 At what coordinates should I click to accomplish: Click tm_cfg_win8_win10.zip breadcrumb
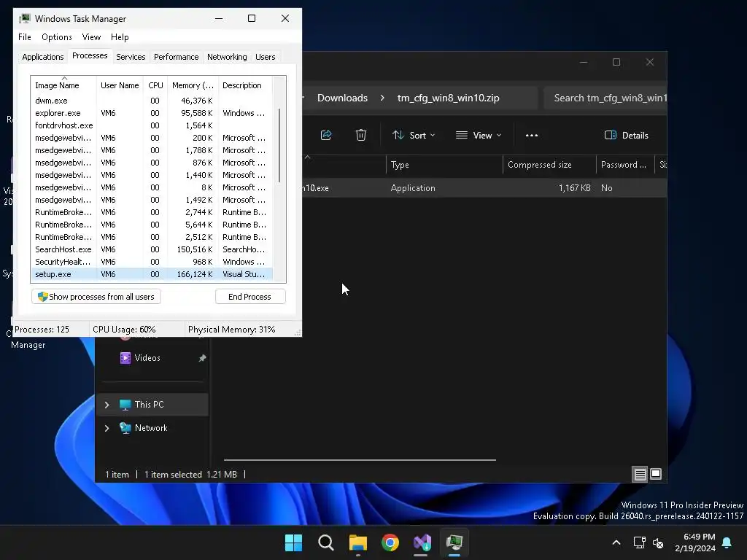(x=449, y=98)
